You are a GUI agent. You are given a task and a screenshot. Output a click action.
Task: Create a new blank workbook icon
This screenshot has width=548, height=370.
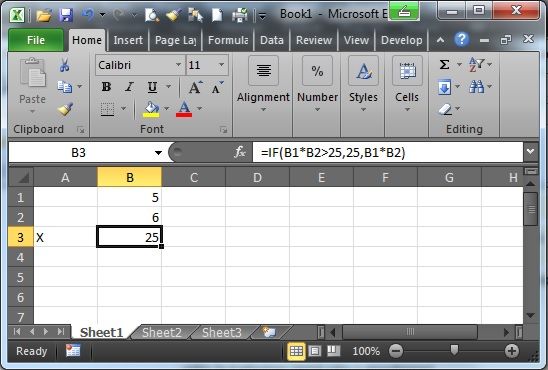pyautogui.click(x=217, y=15)
